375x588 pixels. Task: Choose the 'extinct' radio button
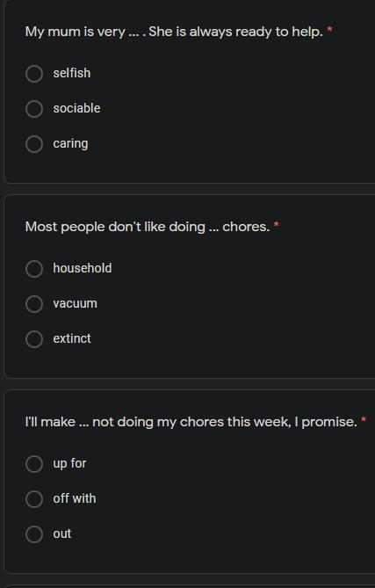click(34, 339)
